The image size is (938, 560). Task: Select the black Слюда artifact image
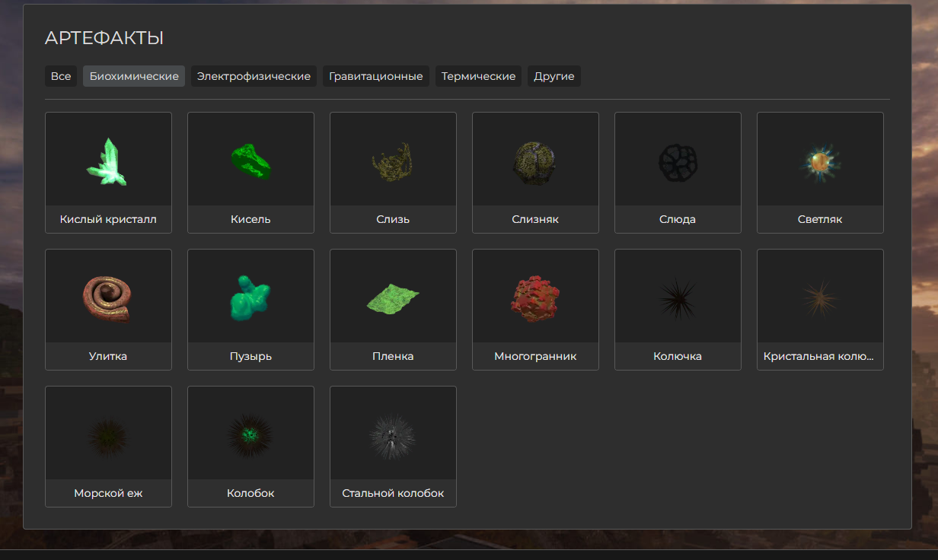coord(678,161)
